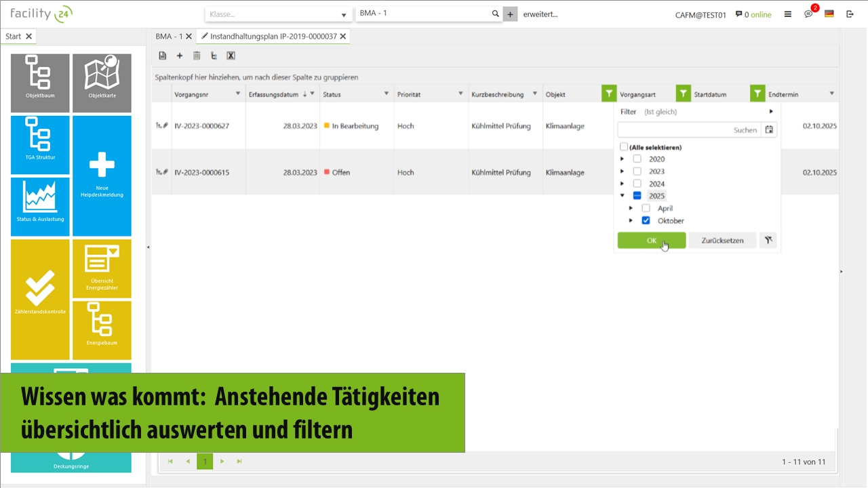Image resolution: width=868 pixels, height=488 pixels.
Task: Check the (Alle selektieren) checkbox
Action: 624,147
